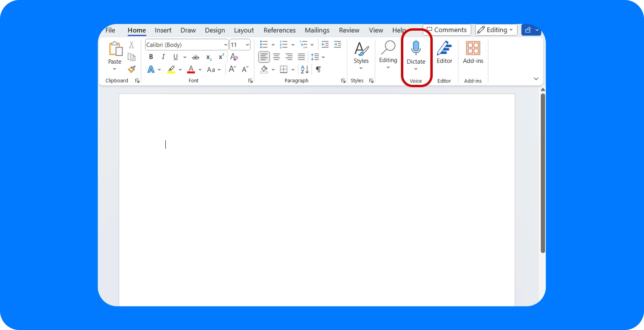The image size is (644, 330).
Task: Click the Cut scissors icon
Action: coord(132,45)
